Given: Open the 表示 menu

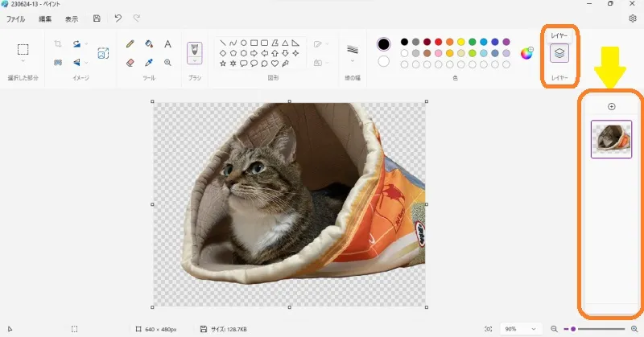Looking at the screenshot, I should click(72, 18).
